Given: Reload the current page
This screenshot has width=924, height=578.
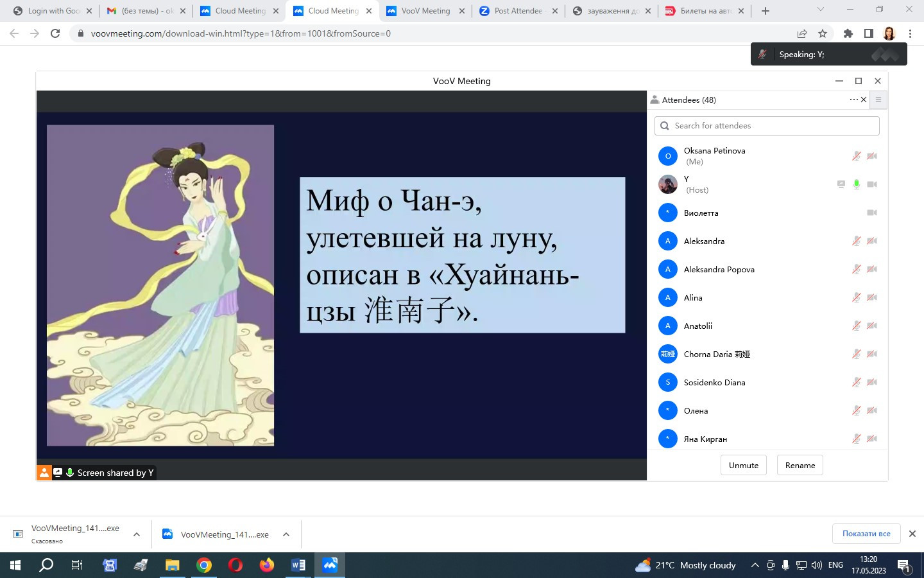Looking at the screenshot, I should pos(55,33).
